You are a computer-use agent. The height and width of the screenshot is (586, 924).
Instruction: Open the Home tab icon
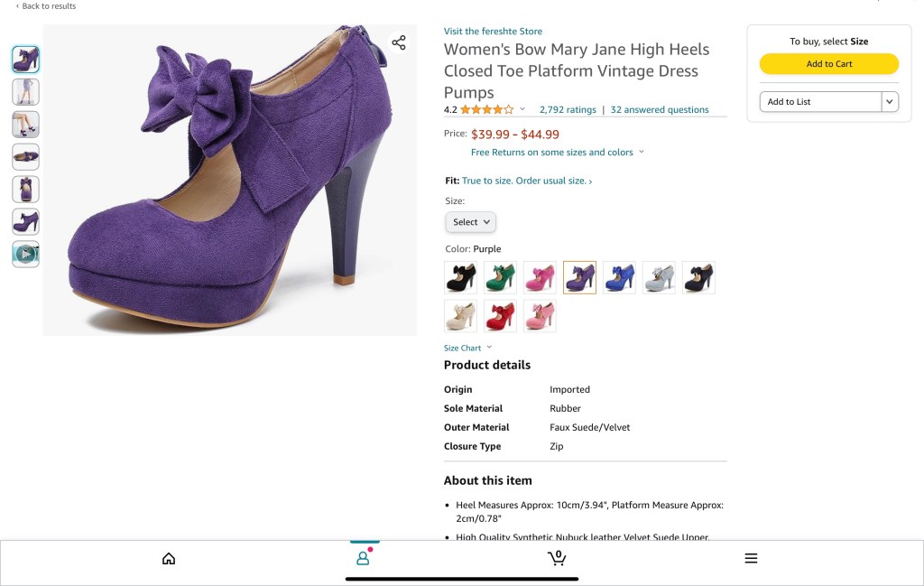point(169,559)
